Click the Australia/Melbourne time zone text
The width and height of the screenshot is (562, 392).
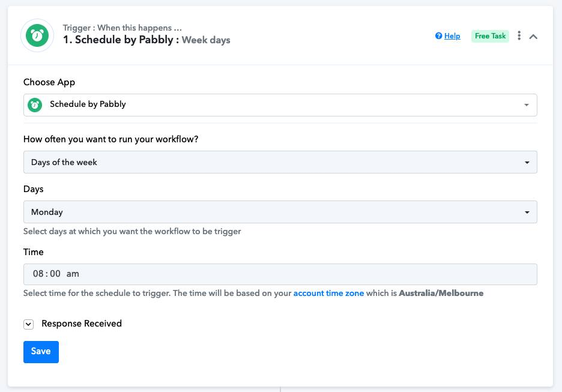(441, 293)
